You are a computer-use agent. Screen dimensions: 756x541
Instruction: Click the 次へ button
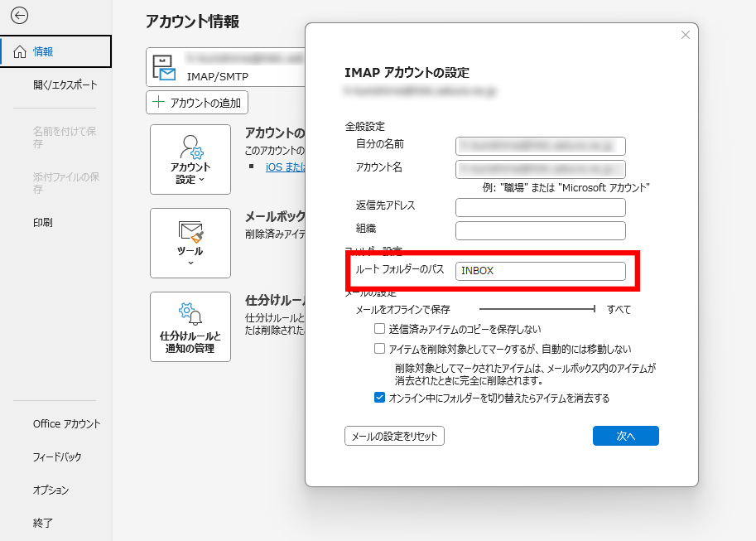pos(625,436)
